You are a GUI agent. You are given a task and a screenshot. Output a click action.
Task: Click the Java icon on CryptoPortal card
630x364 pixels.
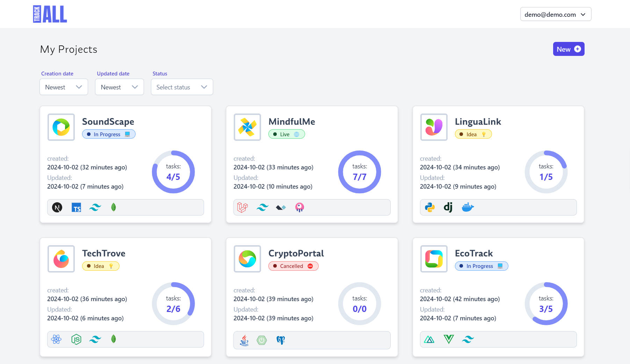pos(244,340)
